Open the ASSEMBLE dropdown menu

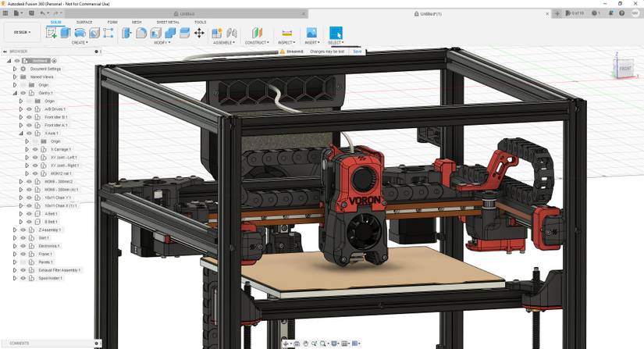point(224,43)
